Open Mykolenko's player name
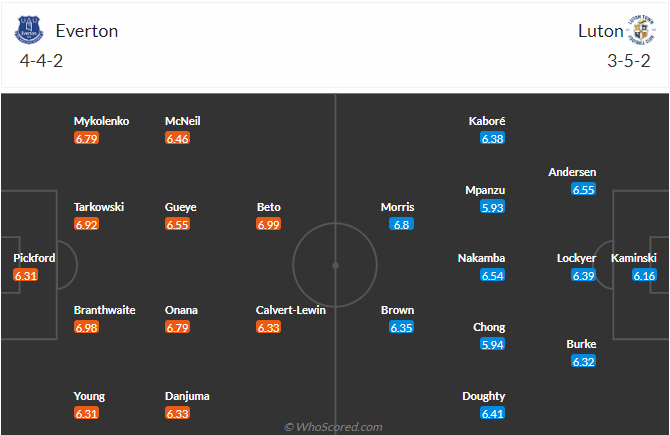The width and height of the screenshot is (670, 435). (x=101, y=121)
